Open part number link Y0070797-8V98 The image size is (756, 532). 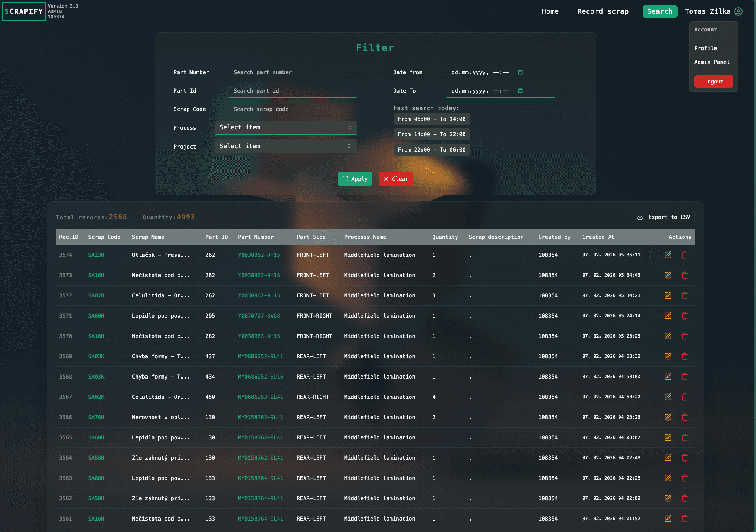coord(259,316)
